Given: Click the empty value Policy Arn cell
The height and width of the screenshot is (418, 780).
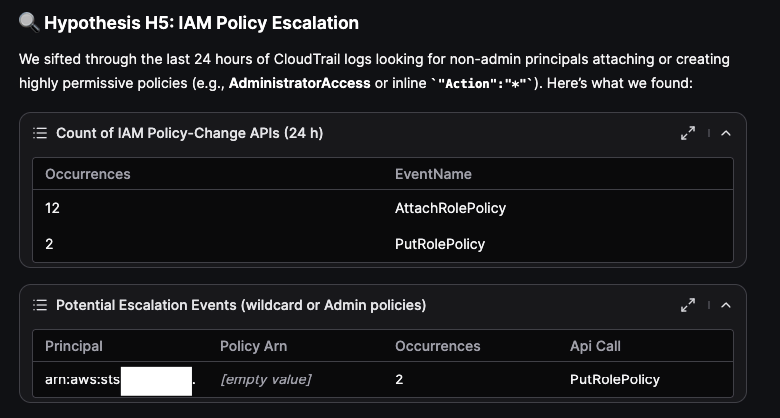Looking at the screenshot, I should coord(266,379).
